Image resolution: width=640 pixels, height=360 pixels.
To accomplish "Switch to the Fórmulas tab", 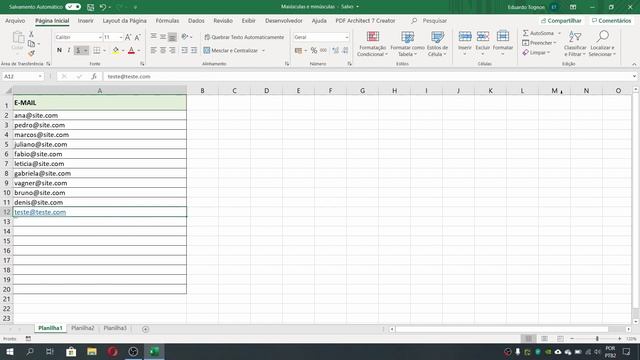I will point(167,20).
